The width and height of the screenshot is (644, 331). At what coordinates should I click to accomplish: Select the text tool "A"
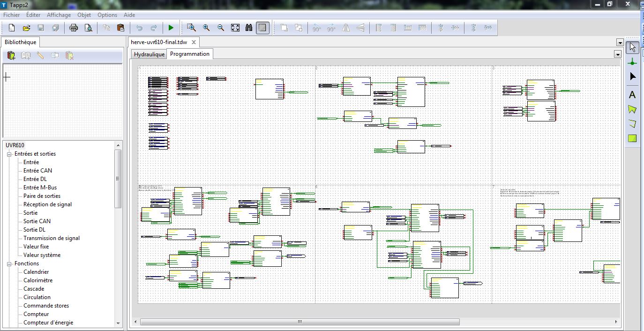click(x=632, y=95)
